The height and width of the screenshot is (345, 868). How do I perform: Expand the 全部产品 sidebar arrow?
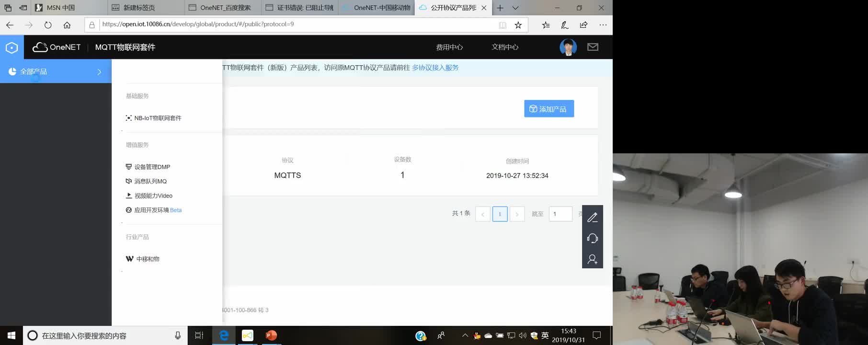tap(99, 72)
